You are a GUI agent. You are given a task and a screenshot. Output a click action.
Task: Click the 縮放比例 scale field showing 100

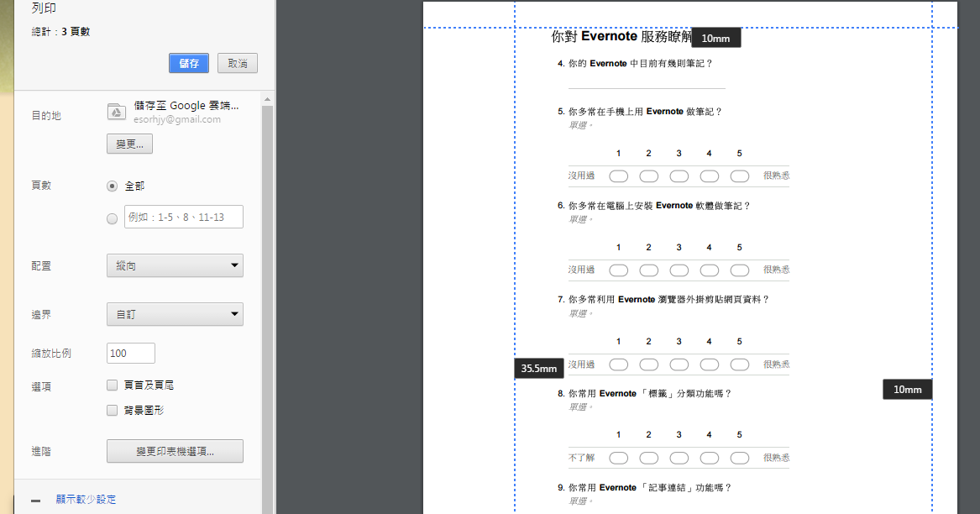coord(131,354)
